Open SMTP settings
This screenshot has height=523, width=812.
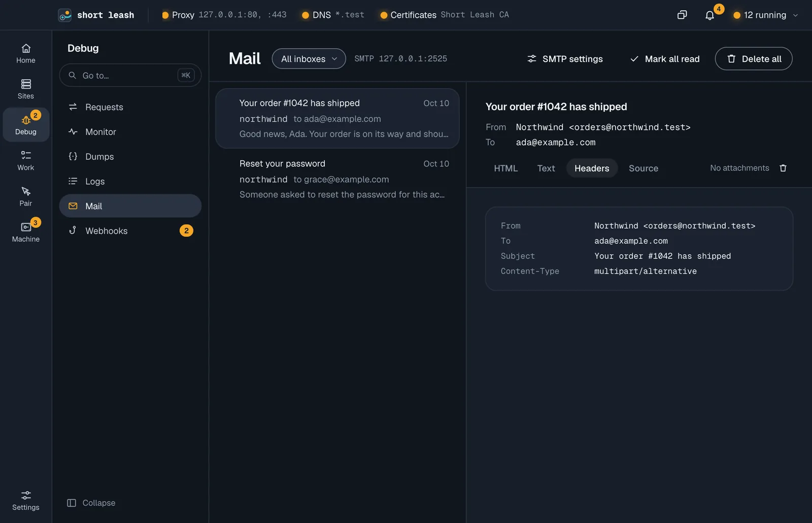[x=565, y=59]
